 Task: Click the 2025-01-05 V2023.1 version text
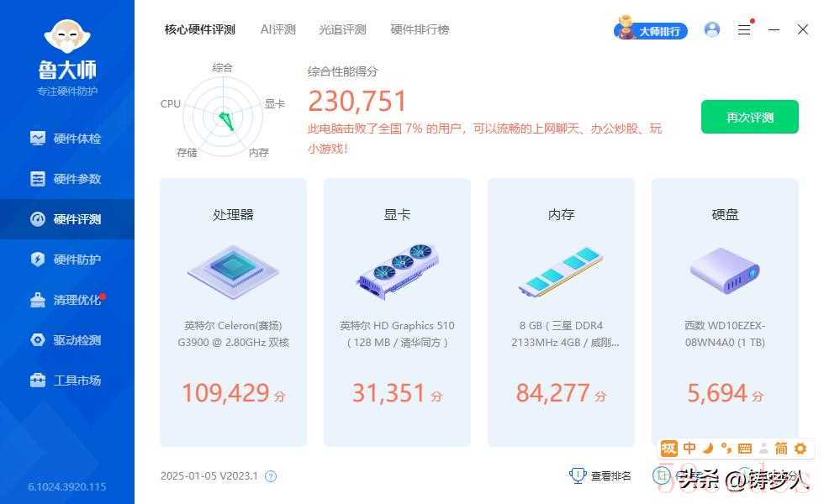209,476
